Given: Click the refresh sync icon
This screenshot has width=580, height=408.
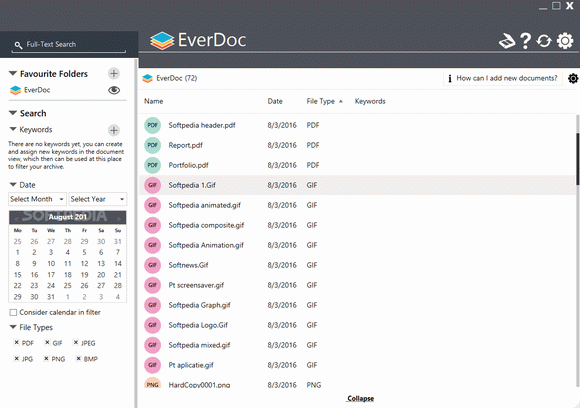Looking at the screenshot, I should [544, 41].
